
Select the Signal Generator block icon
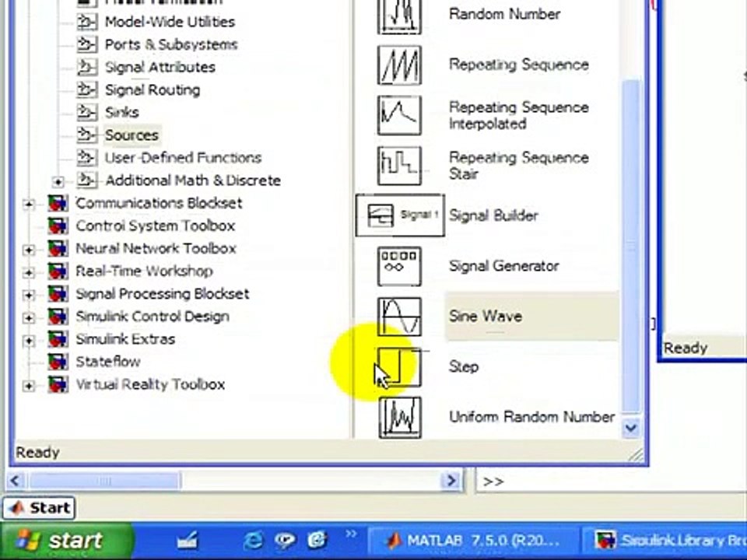click(x=399, y=266)
